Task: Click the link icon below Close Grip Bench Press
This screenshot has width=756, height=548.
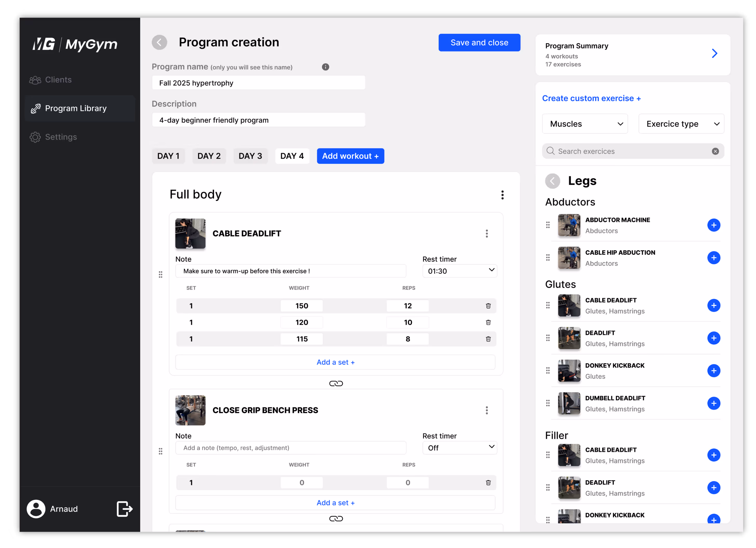Action: (x=336, y=519)
